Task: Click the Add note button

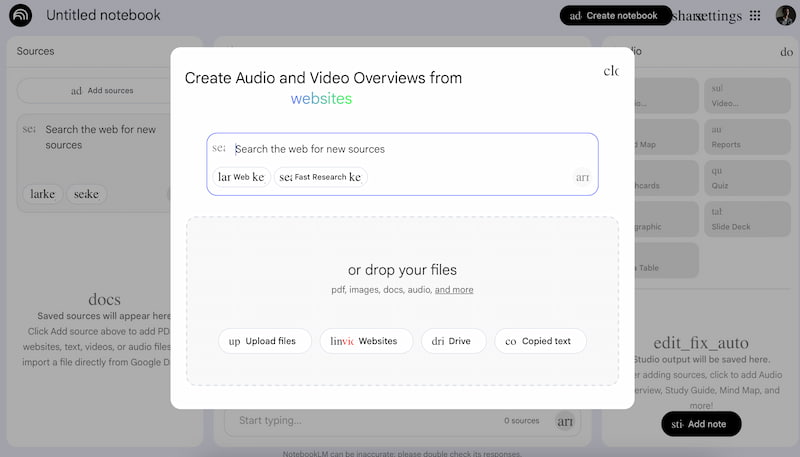Action: coord(701,424)
